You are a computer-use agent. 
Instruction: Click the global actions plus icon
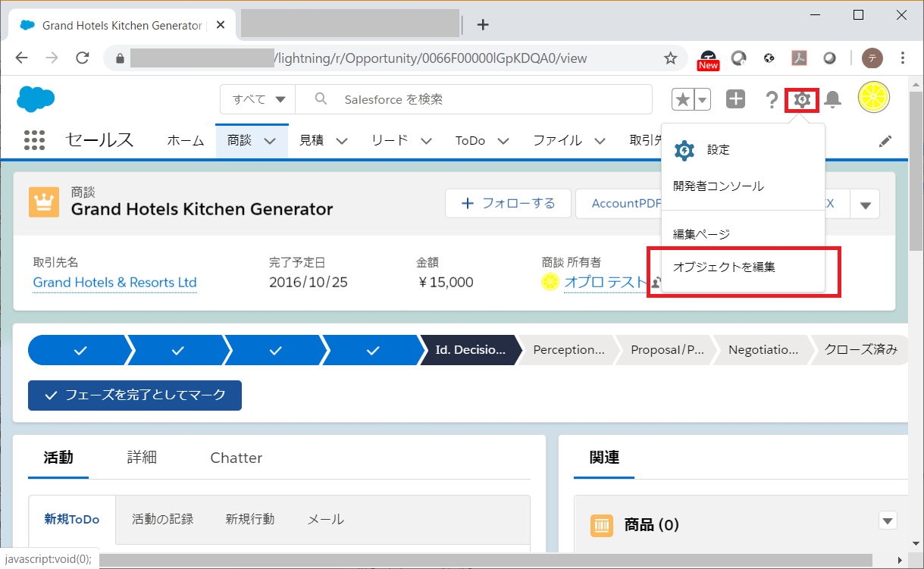735,99
